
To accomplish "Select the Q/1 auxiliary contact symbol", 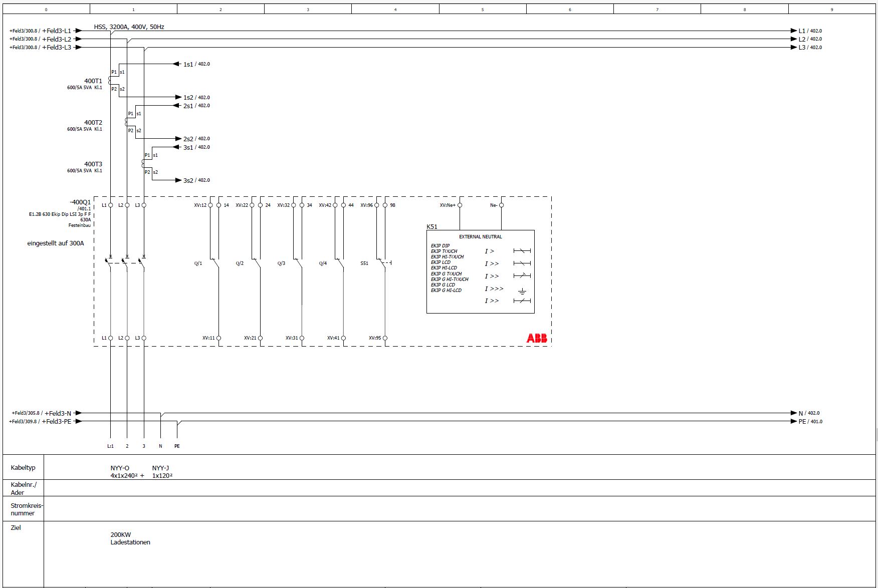I will tap(216, 263).
